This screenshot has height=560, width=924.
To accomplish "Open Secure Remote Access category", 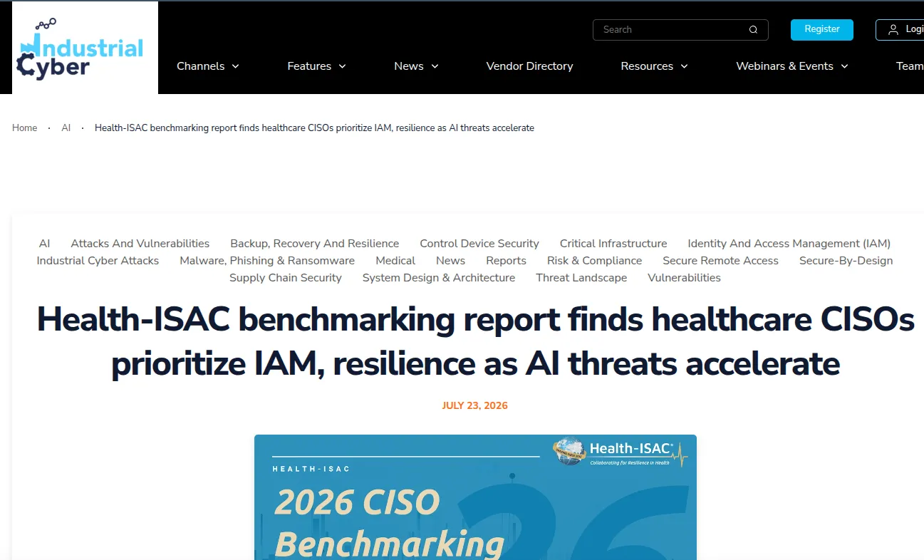I will pos(720,261).
